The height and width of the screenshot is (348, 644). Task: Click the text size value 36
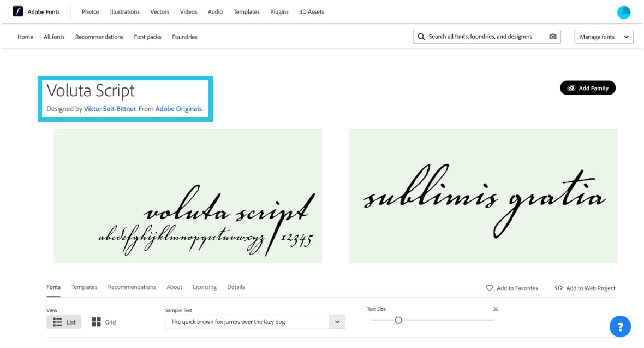(496, 309)
